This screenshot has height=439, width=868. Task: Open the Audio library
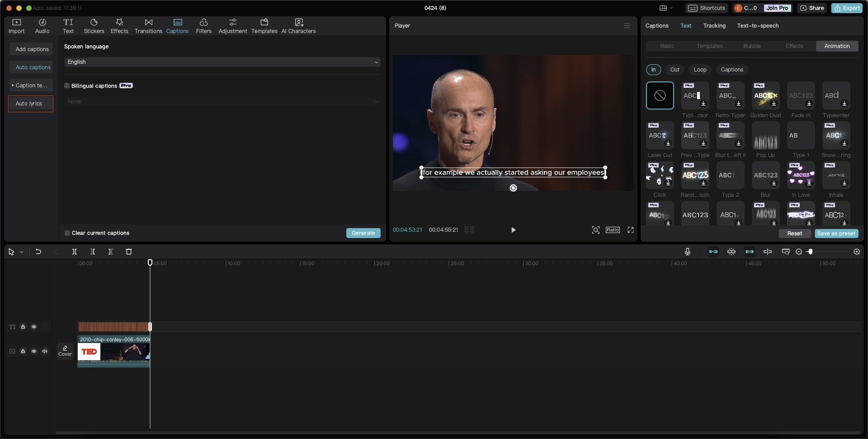[42, 26]
